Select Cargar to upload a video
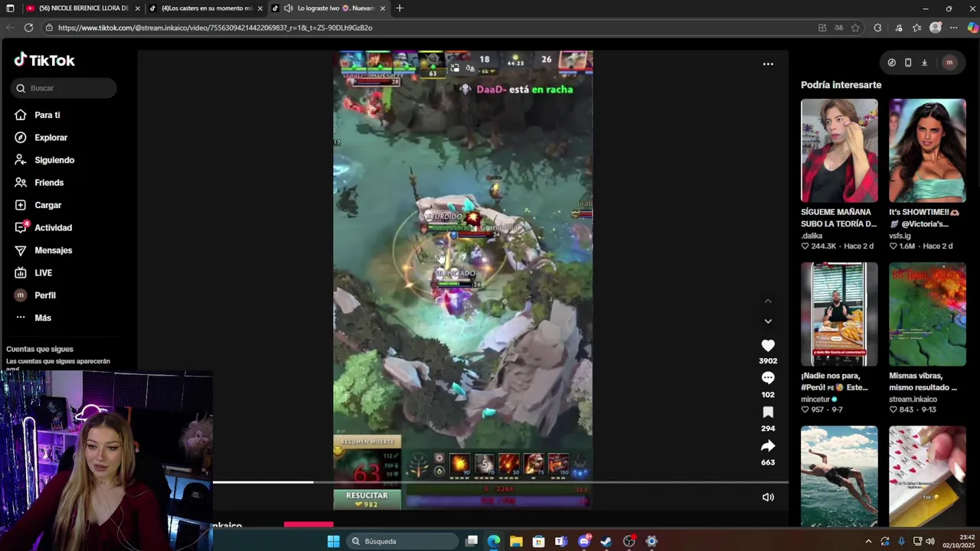980x551 pixels. (x=38, y=205)
